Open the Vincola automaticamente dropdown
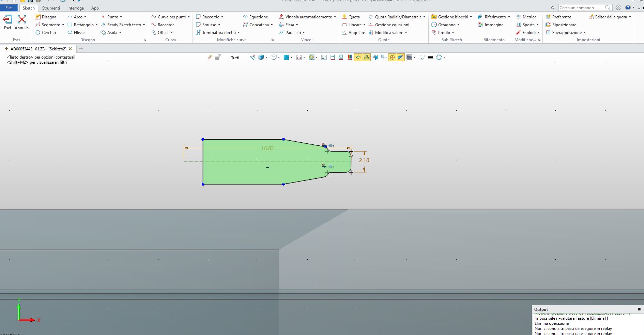 point(335,17)
